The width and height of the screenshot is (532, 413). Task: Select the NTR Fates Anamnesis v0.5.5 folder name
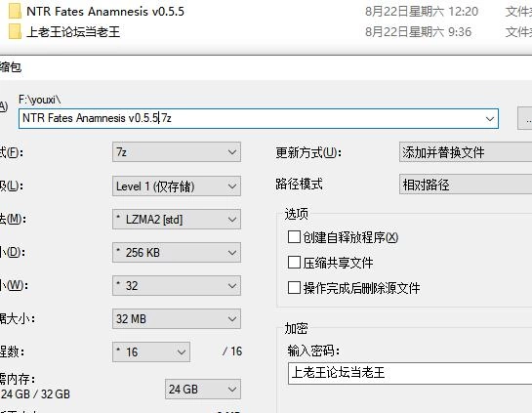(105, 11)
